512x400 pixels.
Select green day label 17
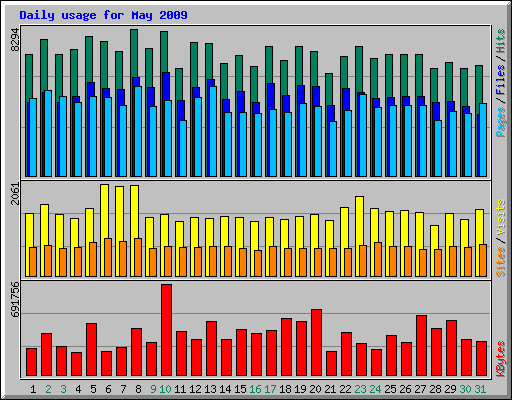[270, 389]
